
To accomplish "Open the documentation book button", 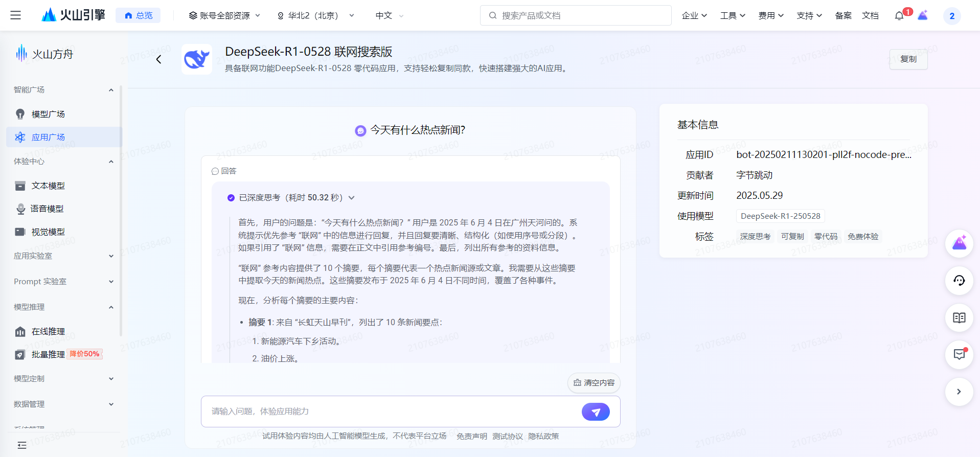I will (959, 317).
